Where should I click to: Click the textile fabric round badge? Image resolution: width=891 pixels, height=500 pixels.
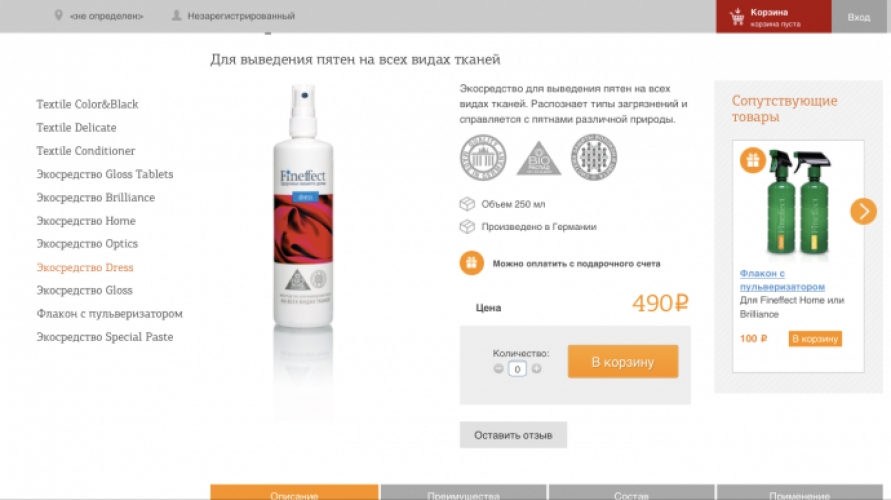[594, 157]
